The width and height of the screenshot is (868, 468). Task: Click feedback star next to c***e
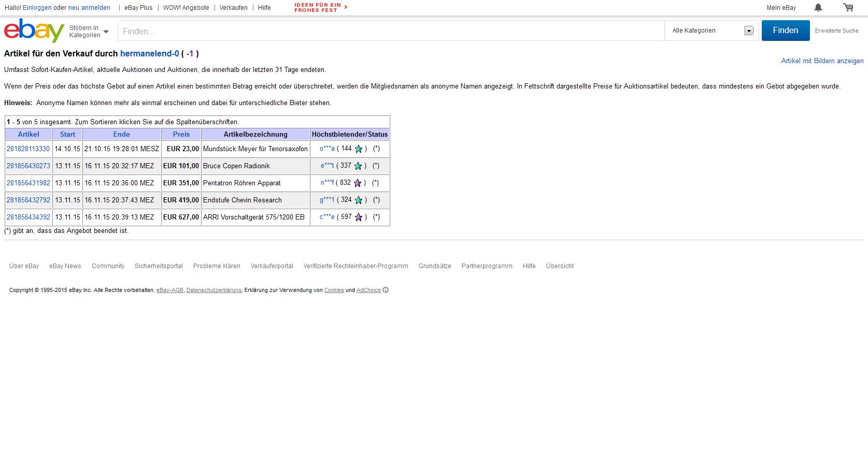359,217
